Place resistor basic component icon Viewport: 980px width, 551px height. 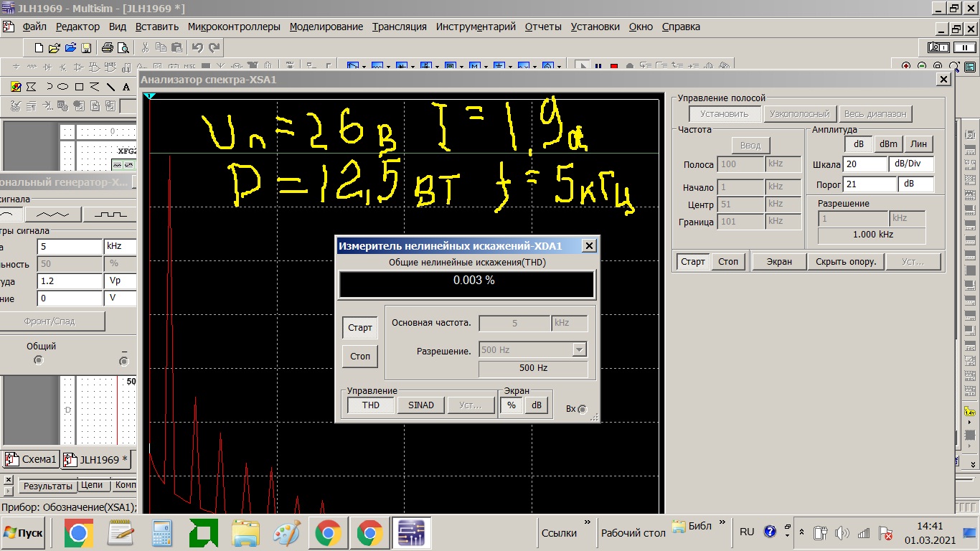click(32, 67)
